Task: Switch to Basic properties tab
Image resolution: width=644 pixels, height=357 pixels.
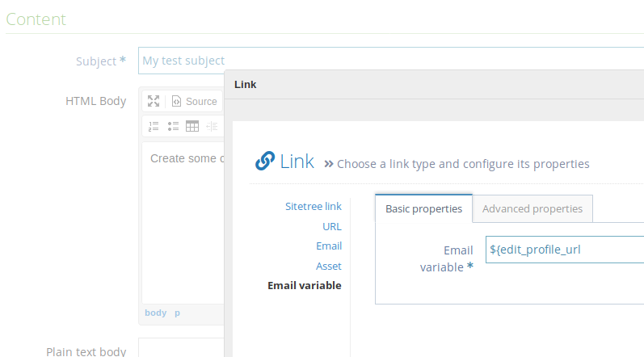Action: [423, 209]
